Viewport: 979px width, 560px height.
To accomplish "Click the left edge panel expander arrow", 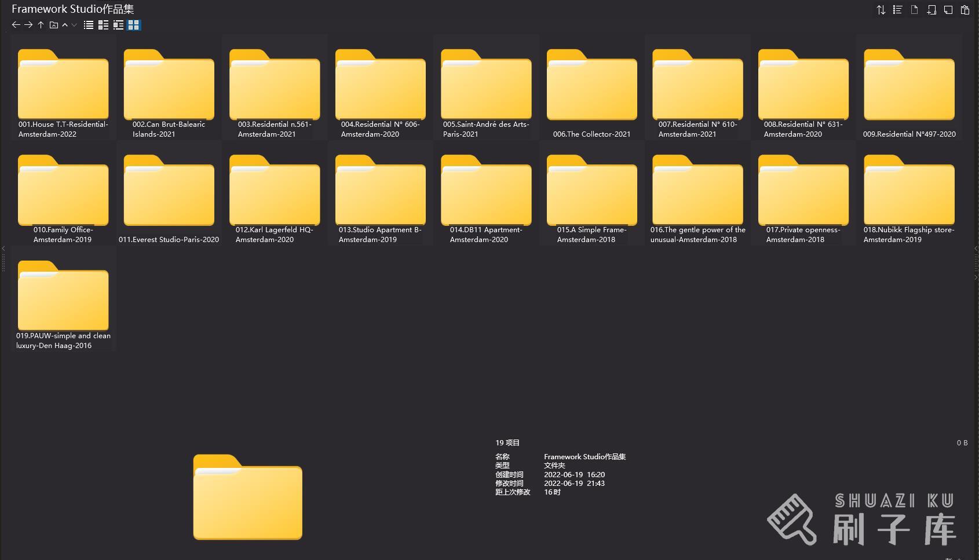I will pos(3,248).
